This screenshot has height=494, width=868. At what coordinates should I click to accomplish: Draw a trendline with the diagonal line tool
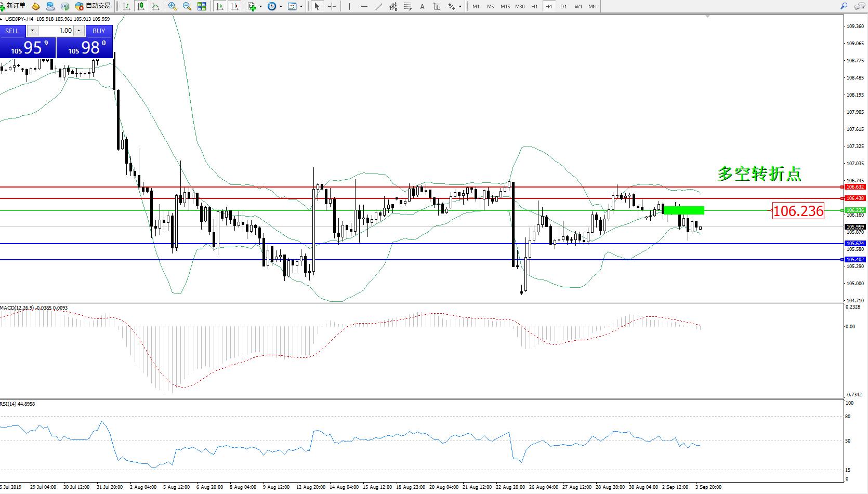(x=379, y=6)
